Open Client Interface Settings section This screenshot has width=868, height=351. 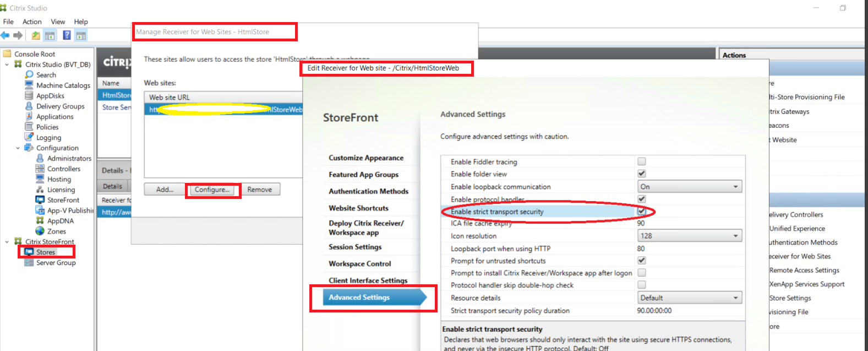pos(368,280)
